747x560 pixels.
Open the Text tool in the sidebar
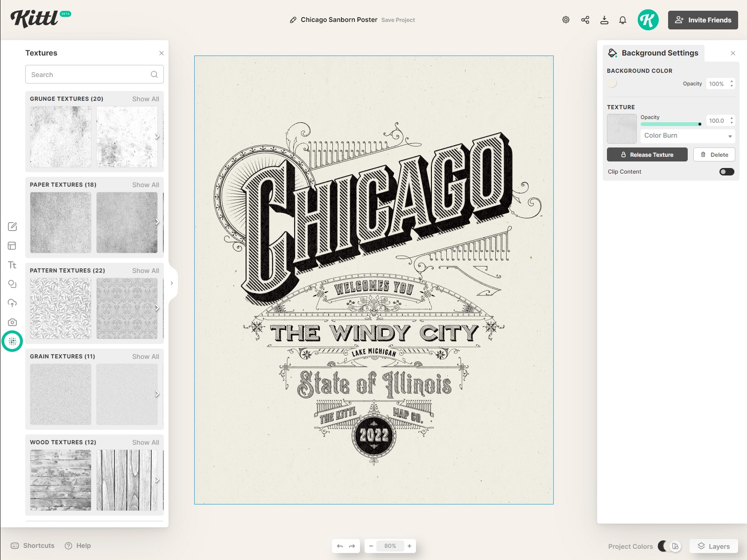click(x=12, y=265)
